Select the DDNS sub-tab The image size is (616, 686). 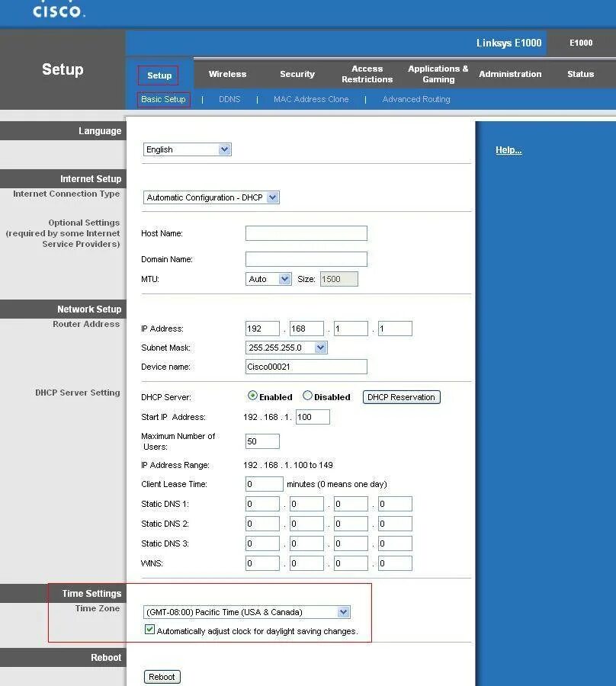(229, 99)
